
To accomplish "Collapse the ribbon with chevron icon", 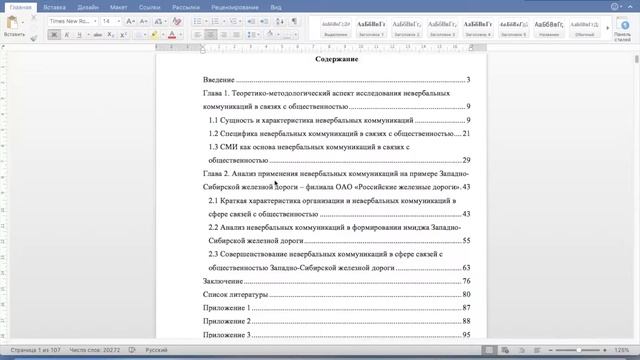I will tap(630, 7).
